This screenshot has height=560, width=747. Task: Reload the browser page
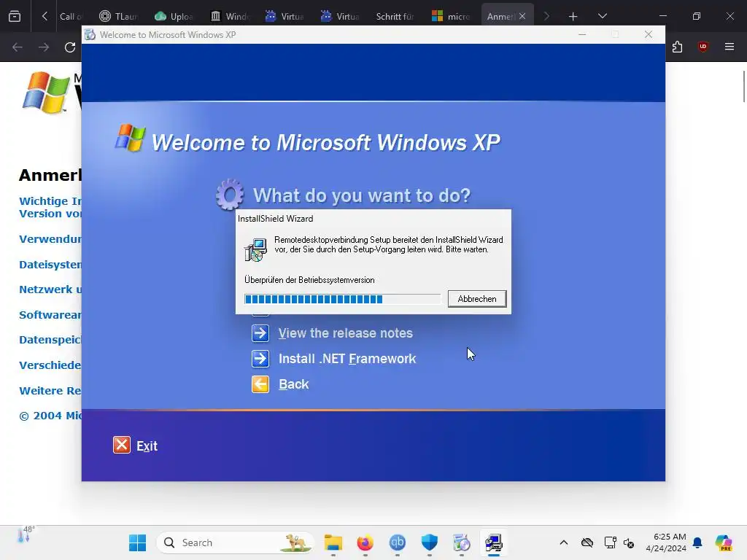(70, 47)
